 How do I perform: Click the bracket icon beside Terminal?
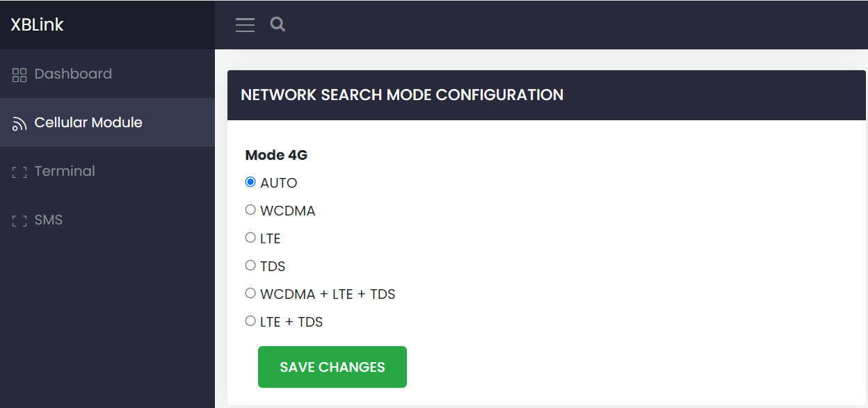[x=19, y=172]
